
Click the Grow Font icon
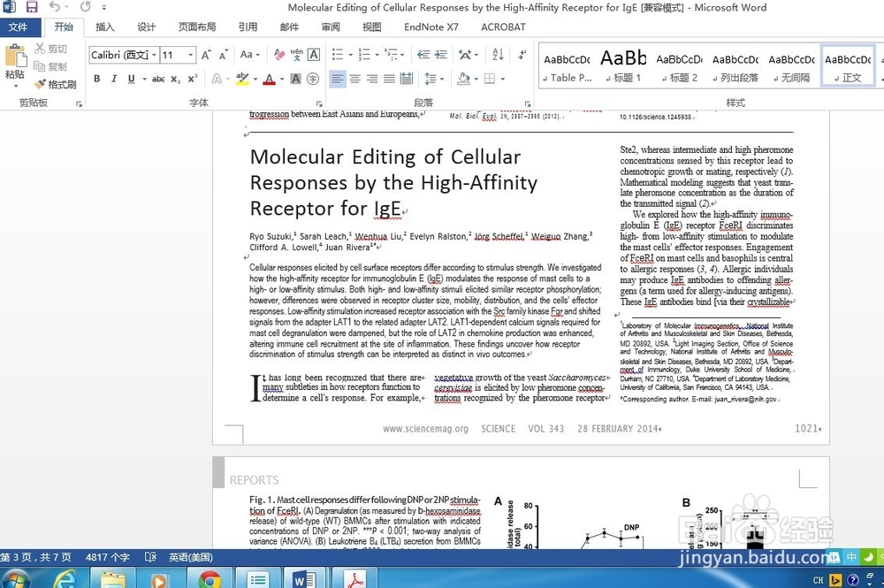[206, 55]
